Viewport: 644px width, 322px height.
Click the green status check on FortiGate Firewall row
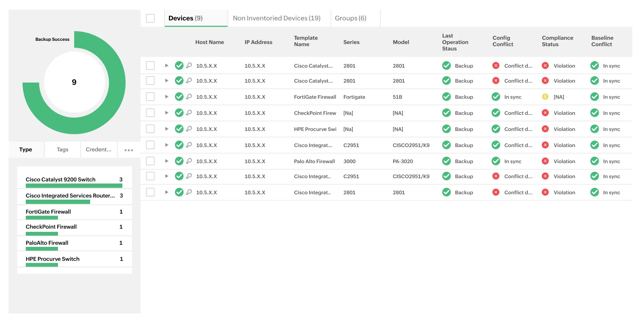click(179, 97)
